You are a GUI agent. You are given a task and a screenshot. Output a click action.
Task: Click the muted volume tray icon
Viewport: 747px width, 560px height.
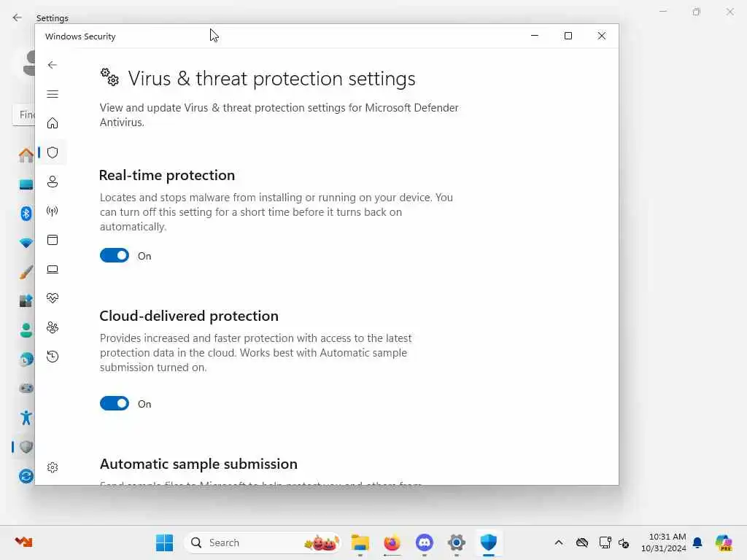[x=624, y=542]
